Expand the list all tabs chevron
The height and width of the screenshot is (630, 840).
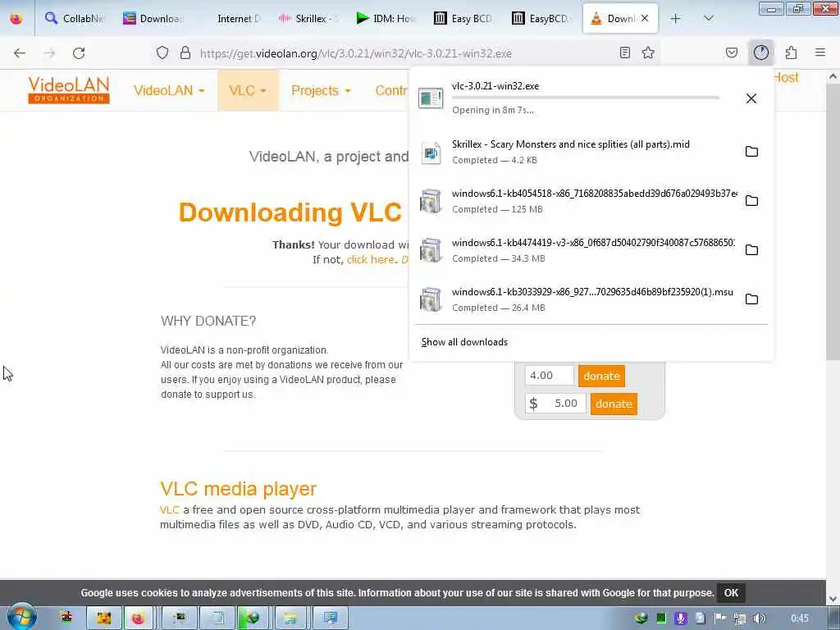coord(708,18)
